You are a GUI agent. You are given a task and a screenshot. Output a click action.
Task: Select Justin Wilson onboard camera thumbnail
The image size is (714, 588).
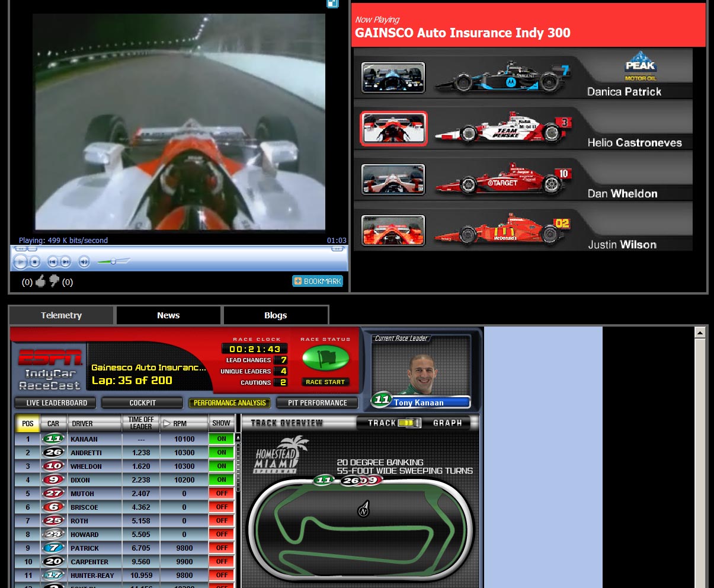coord(393,231)
